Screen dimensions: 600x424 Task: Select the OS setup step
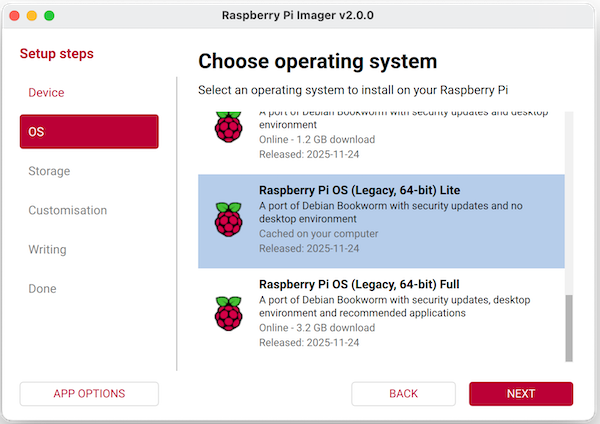tap(89, 132)
